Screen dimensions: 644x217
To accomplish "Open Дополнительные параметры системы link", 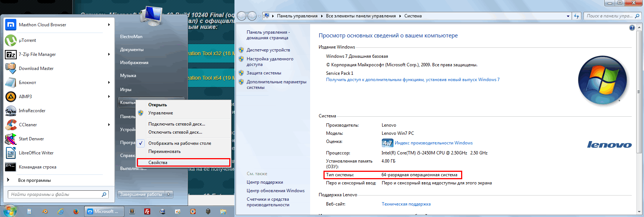I will [276, 84].
